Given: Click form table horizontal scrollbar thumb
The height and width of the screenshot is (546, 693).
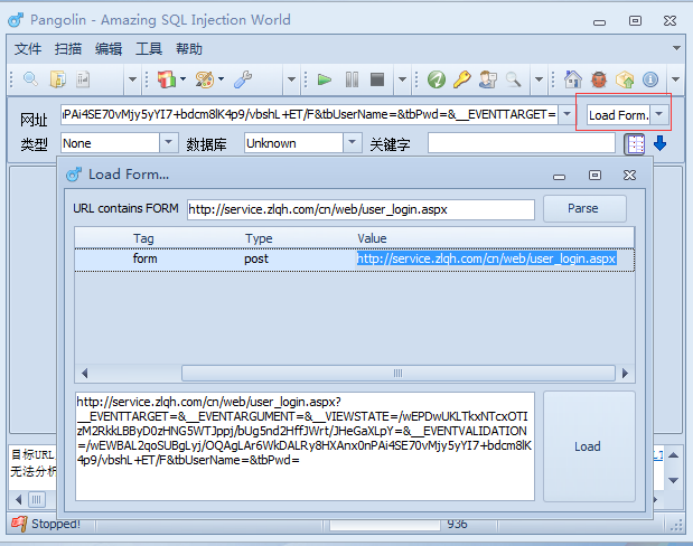Looking at the screenshot, I should pyautogui.click(x=398, y=373).
